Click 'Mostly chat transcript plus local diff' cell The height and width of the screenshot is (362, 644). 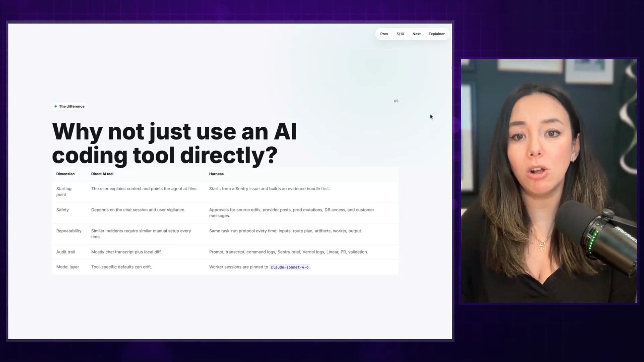(126, 252)
